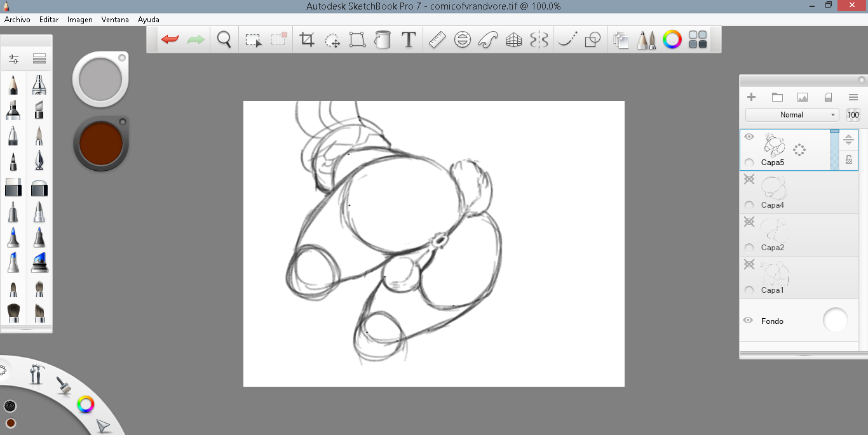868x435 pixels.
Task: Hide the Capa5 layer
Action: 749,137
